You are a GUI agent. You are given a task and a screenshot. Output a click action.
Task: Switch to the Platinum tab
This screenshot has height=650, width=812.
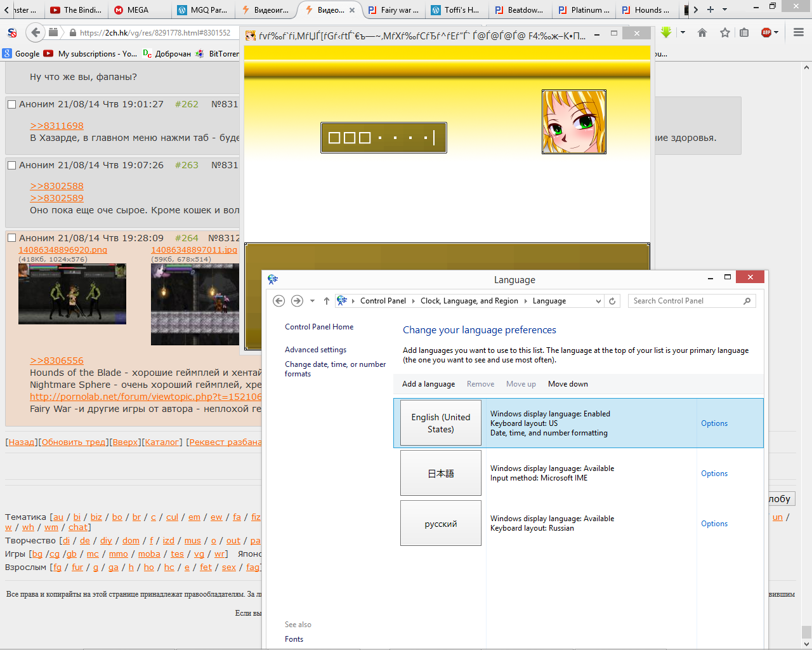[x=584, y=10]
